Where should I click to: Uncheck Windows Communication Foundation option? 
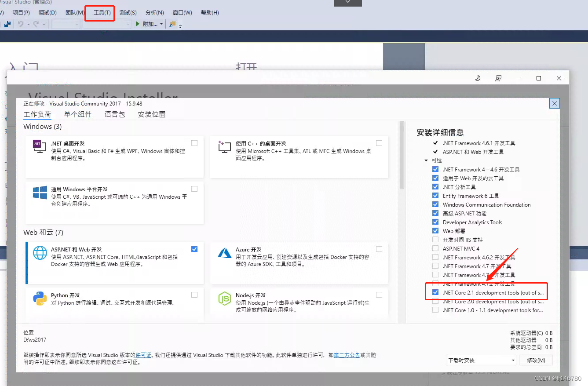point(435,204)
